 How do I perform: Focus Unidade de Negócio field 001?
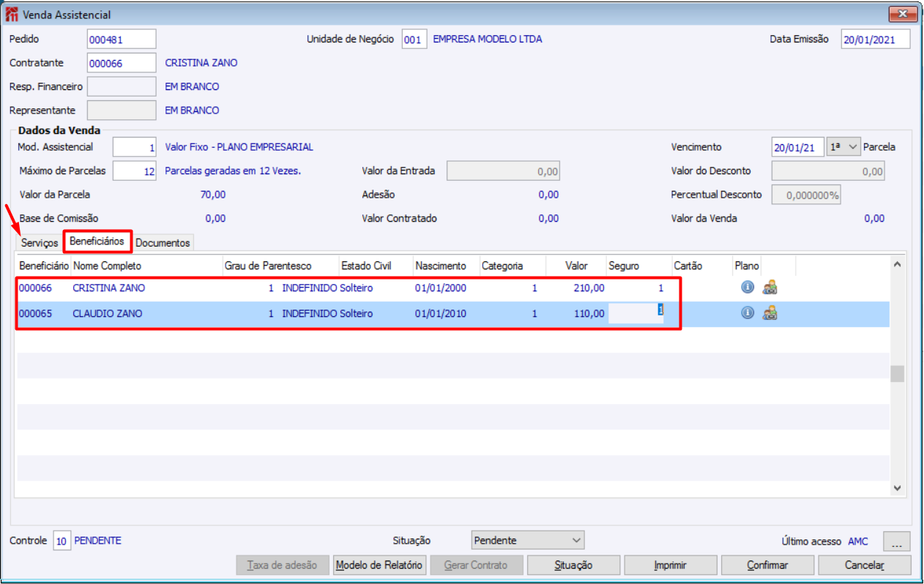[x=414, y=39]
